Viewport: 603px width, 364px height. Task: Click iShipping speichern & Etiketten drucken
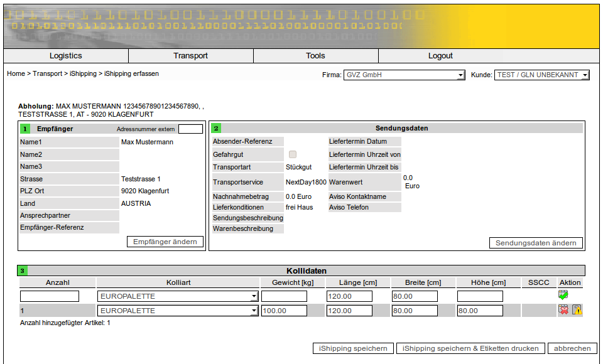pyautogui.click(x=470, y=348)
